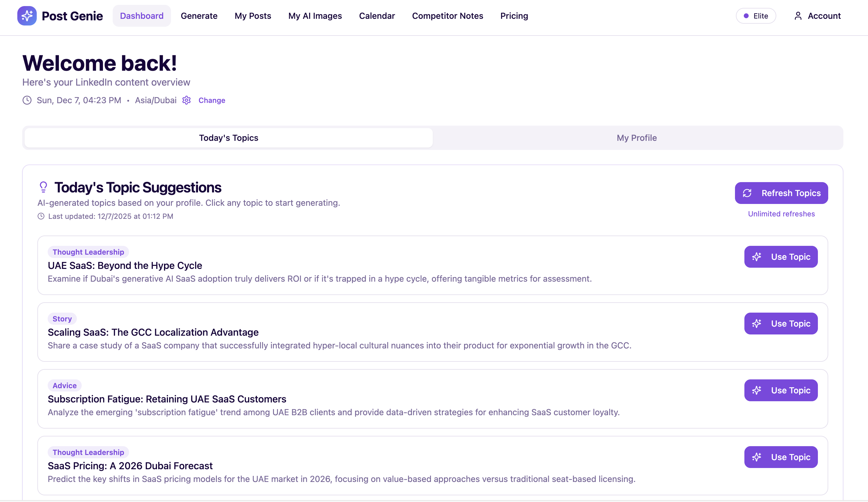Open the Generate section

tap(199, 16)
